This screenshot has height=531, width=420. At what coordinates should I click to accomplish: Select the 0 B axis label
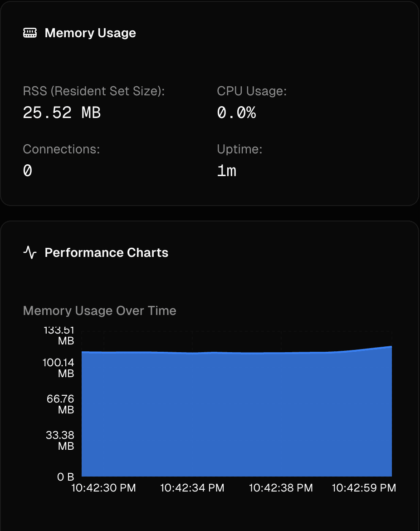pyautogui.click(x=66, y=477)
